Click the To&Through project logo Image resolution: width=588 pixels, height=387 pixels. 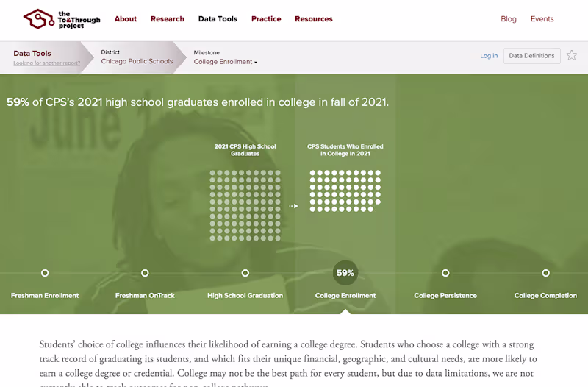(62, 19)
